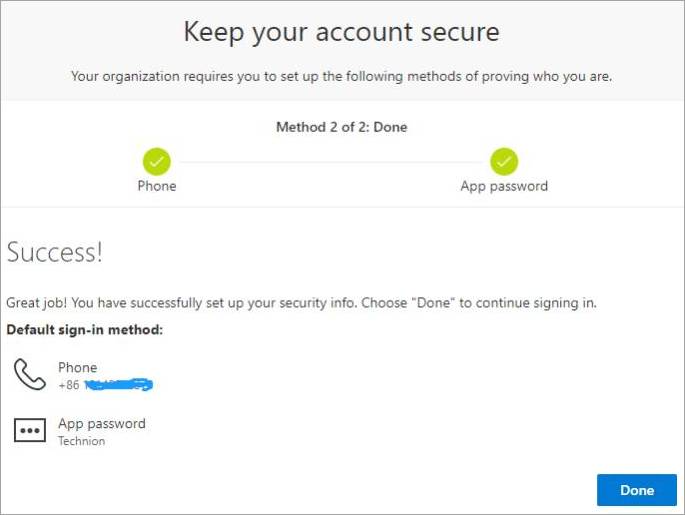Click the blue scribble over phone number
The width and height of the screenshot is (685, 515).
point(118,384)
